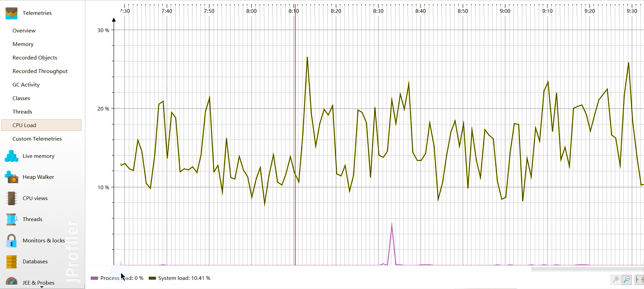Click the System load olive legend swatch

(152, 278)
